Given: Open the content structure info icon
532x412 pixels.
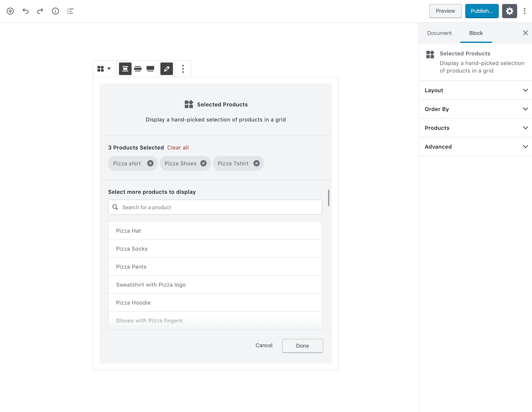Looking at the screenshot, I should [x=55, y=11].
